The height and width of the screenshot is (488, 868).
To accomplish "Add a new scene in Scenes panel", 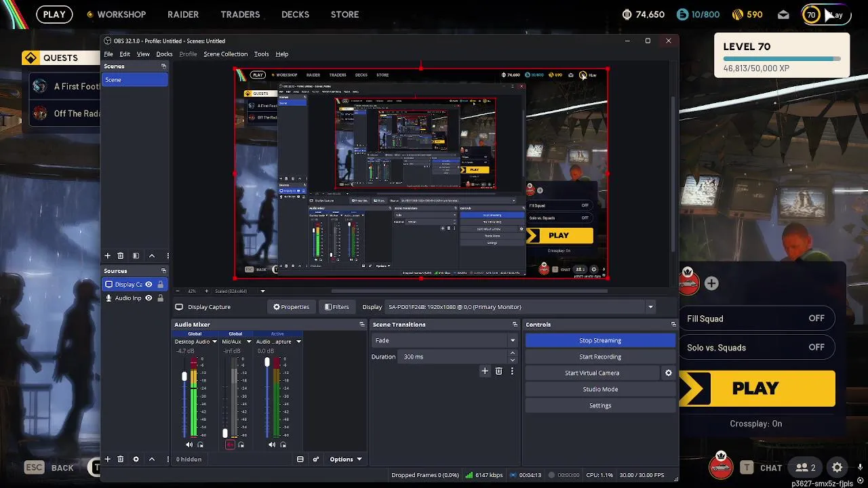I will (107, 256).
